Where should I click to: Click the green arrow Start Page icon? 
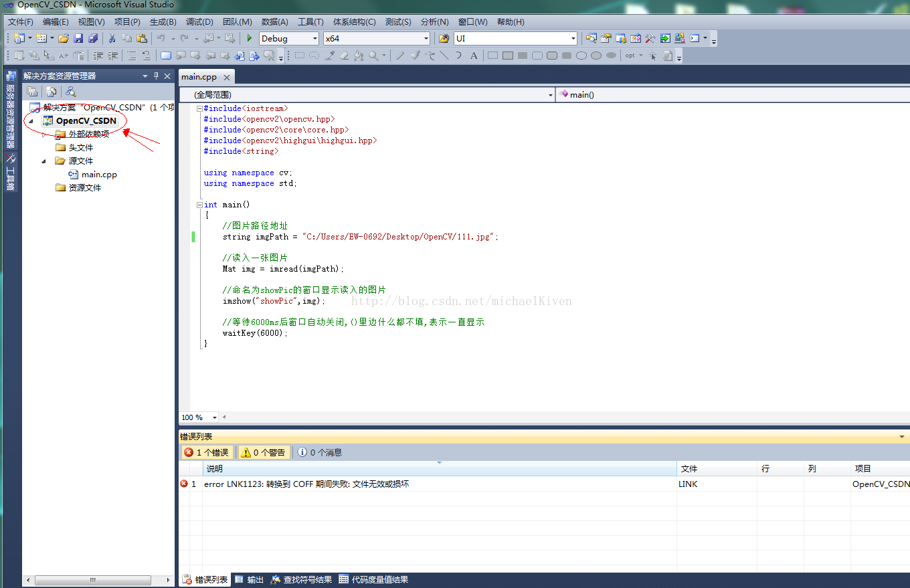665,38
